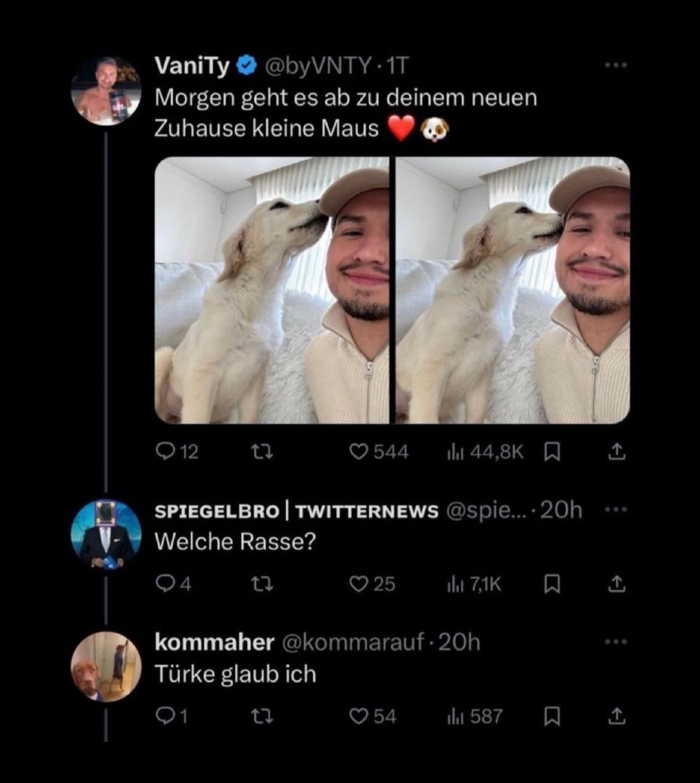Share SPIEGELBRO's reply
The image size is (700, 783).
pos(617,584)
